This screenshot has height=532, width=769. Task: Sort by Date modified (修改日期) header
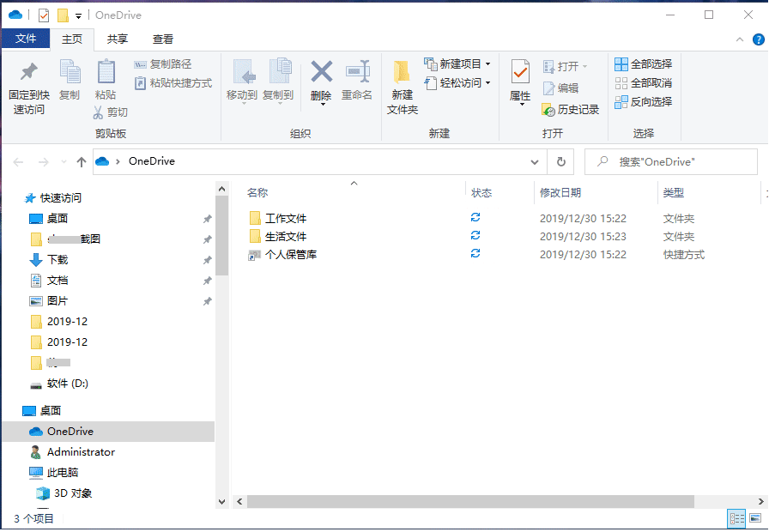point(560,193)
